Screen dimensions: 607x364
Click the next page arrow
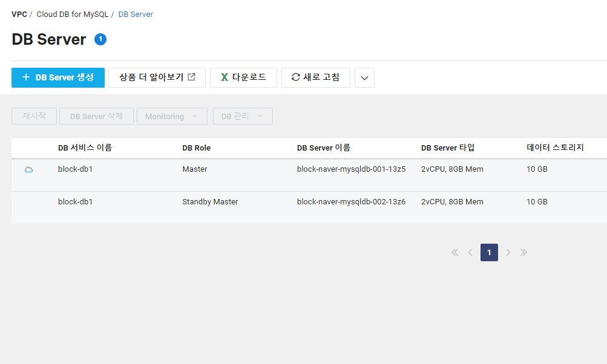508,252
